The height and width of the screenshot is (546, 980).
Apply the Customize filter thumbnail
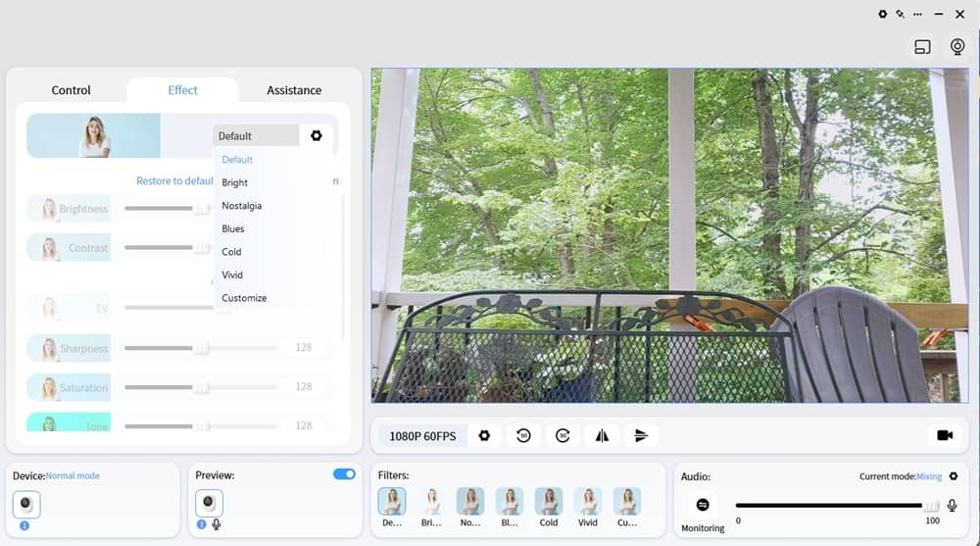click(x=627, y=502)
